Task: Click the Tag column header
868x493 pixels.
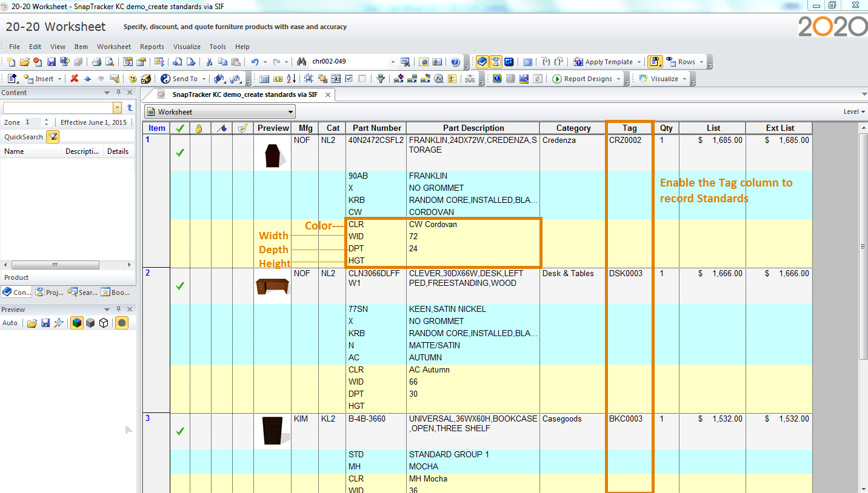Action: click(629, 128)
